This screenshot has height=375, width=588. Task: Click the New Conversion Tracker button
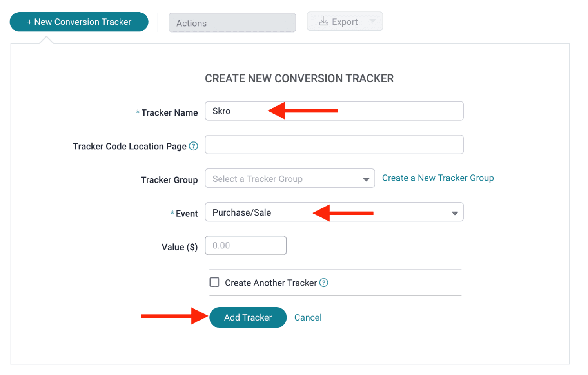tap(79, 22)
